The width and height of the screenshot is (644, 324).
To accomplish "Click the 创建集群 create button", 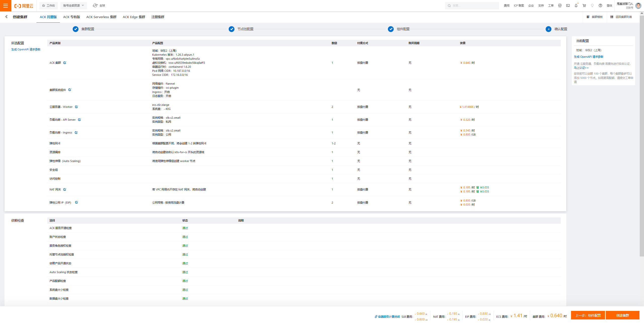I will (x=622, y=315).
